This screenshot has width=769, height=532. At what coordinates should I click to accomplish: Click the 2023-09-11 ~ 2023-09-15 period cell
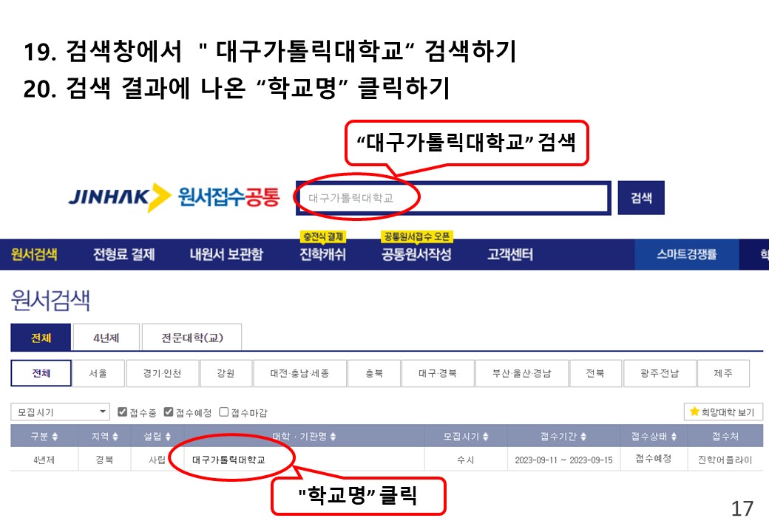pyautogui.click(x=563, y=460)
